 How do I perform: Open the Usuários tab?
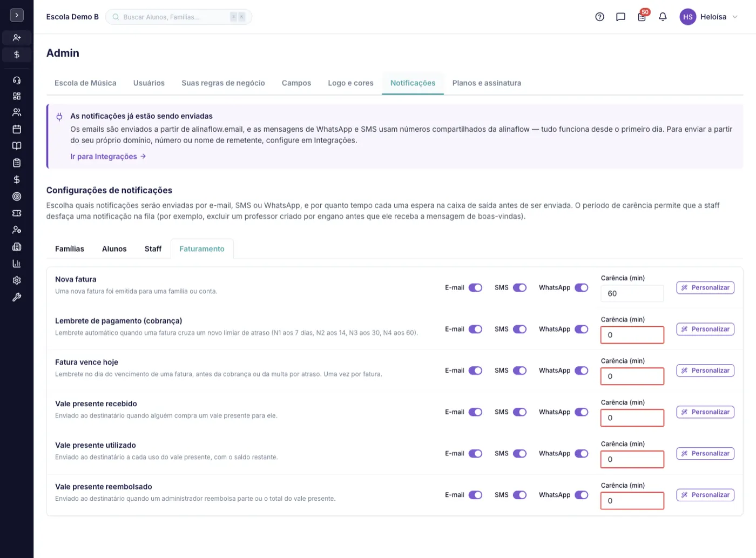click(149, 83)
